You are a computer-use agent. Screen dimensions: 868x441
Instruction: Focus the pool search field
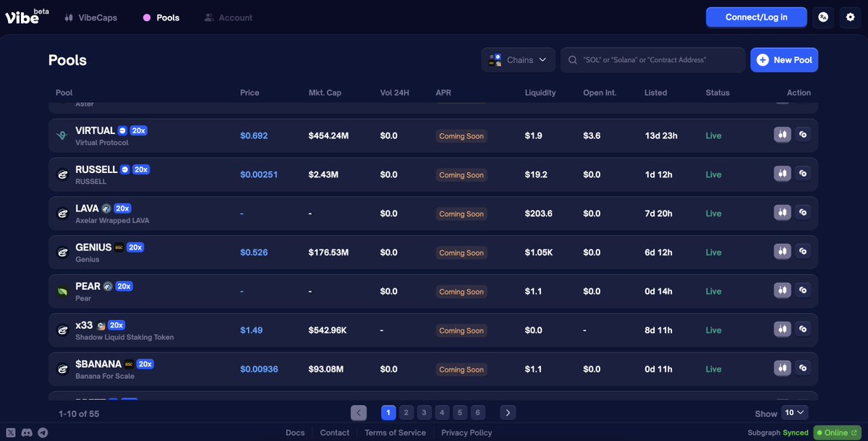click(652, 60)
